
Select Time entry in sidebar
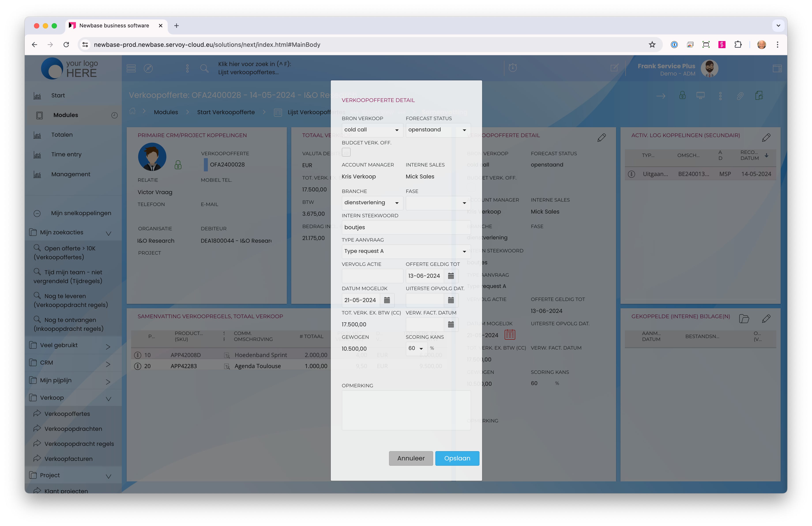66,154
